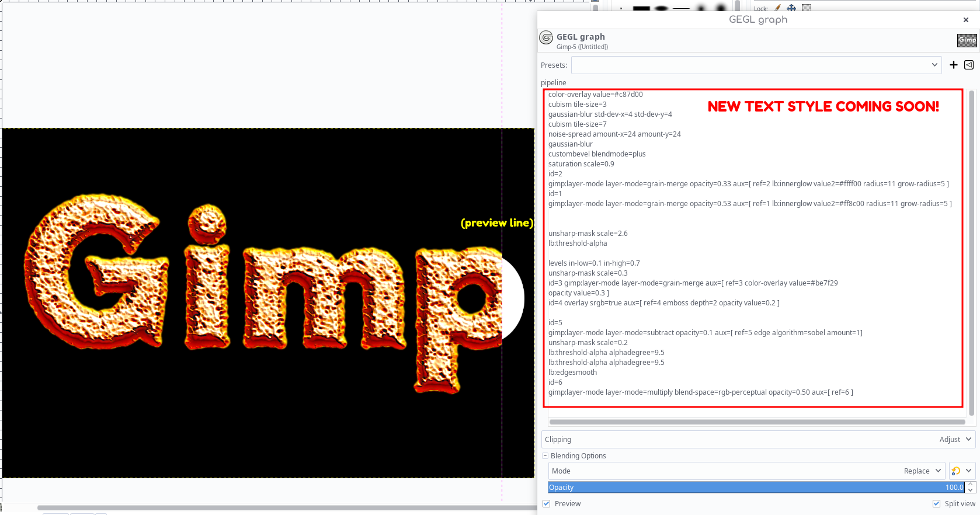This screenshot has width=980, height=515.
Task: Click the 'Gimp-5 ([Untitled])' subtitle text
Action: click(582, 47)
